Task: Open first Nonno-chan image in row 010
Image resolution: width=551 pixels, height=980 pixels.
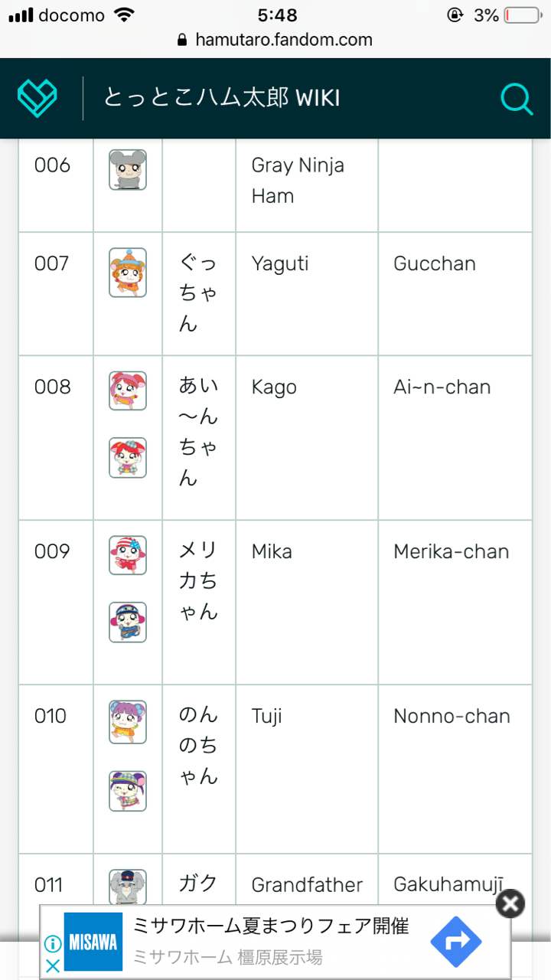Action: pos(128,721)
